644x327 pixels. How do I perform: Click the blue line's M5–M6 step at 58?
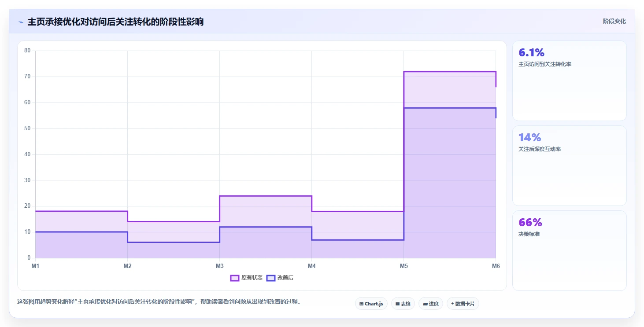pyautogui.click(x=450, y=108)
